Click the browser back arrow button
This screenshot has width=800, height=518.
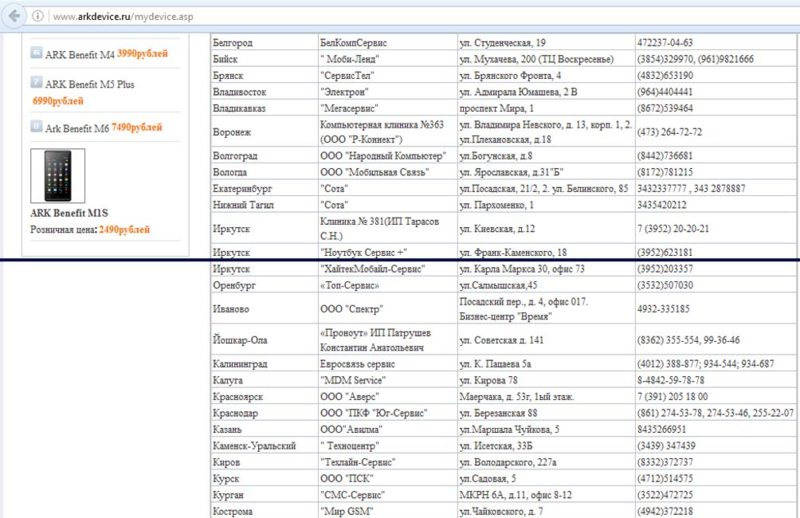click(14, 16)
